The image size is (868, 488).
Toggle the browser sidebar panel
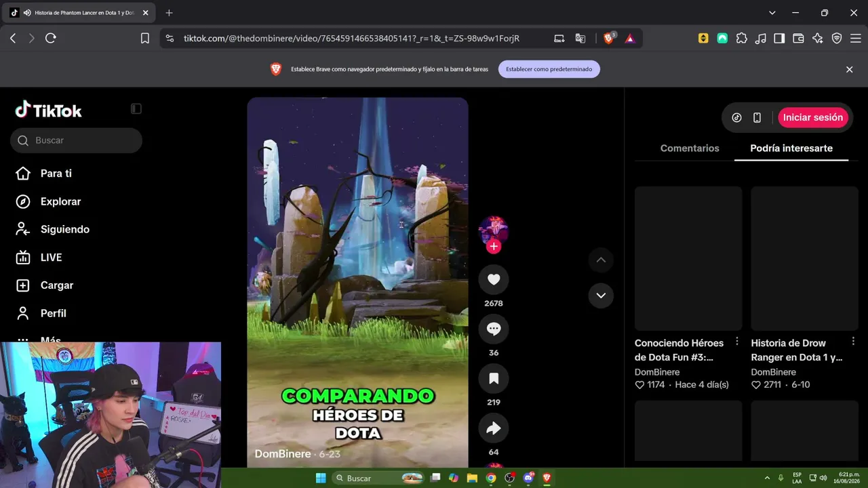[779, 39]
